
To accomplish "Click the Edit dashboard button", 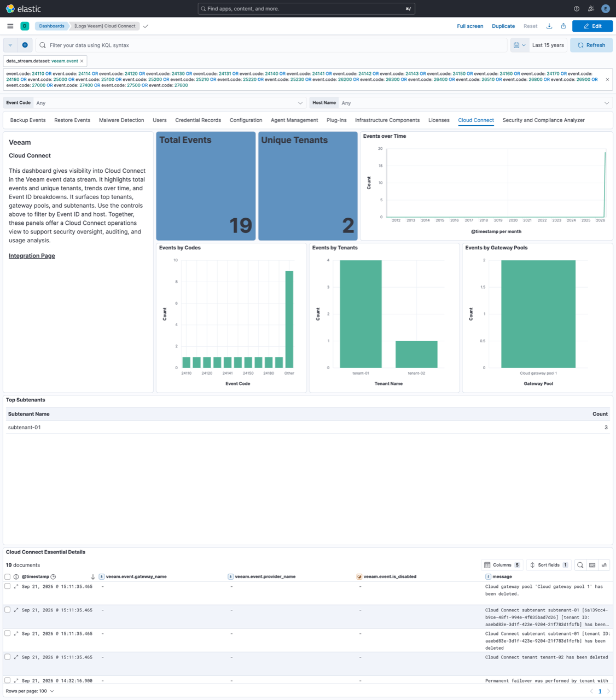I will pyautogui.click(x=592, y=26).
